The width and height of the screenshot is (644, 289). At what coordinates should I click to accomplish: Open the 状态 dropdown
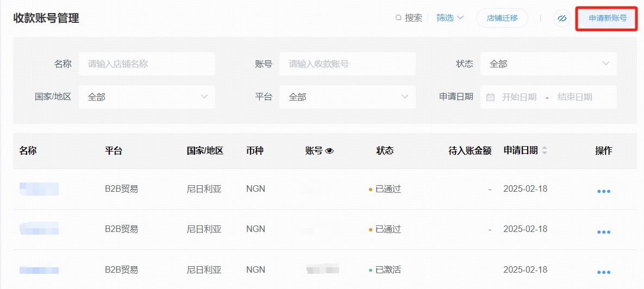[548, 64]
